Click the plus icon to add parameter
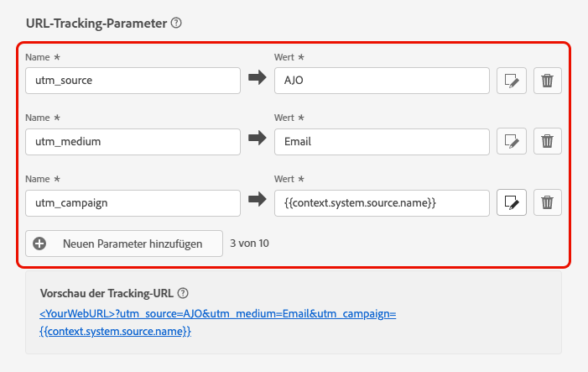This screenshot has width=588, height=372. (x=39, y=244)
